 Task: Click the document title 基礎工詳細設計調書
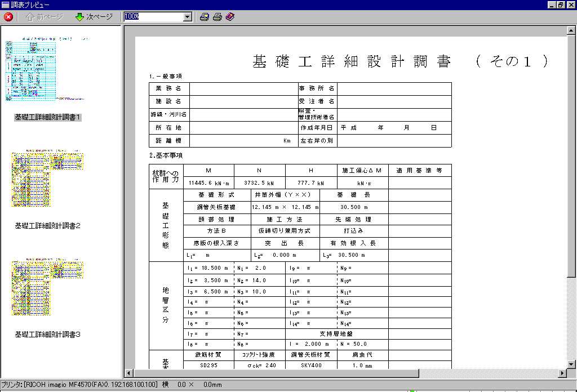pyautogui.click(x=352, y=61)
